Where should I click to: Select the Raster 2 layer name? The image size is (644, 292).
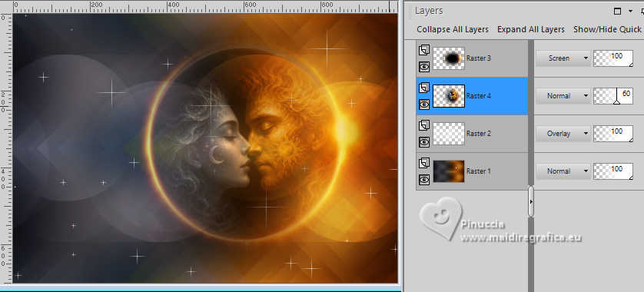click(x=479, y=134)
